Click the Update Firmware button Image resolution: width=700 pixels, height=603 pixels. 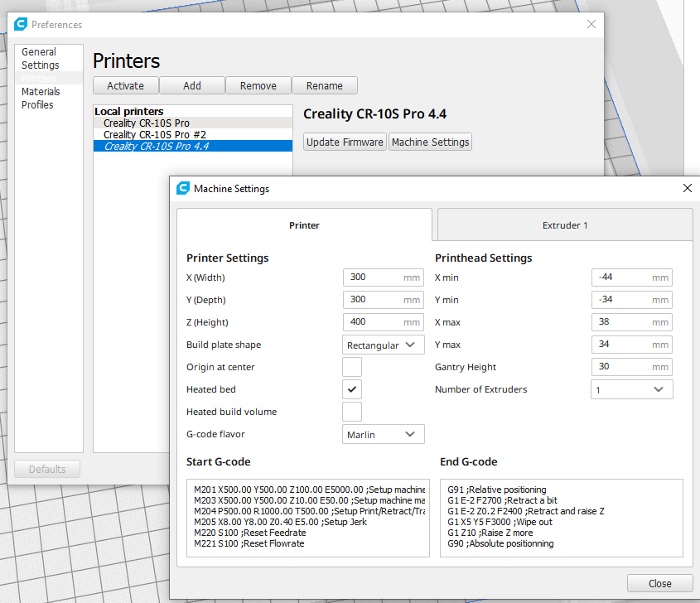click(x=345, y=142)
